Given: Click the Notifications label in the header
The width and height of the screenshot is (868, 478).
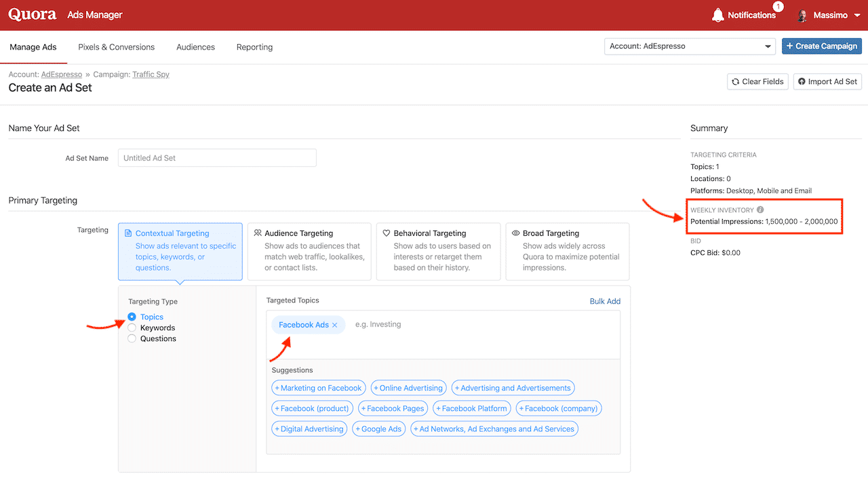Looking at the screenshot, I should 751,16.
